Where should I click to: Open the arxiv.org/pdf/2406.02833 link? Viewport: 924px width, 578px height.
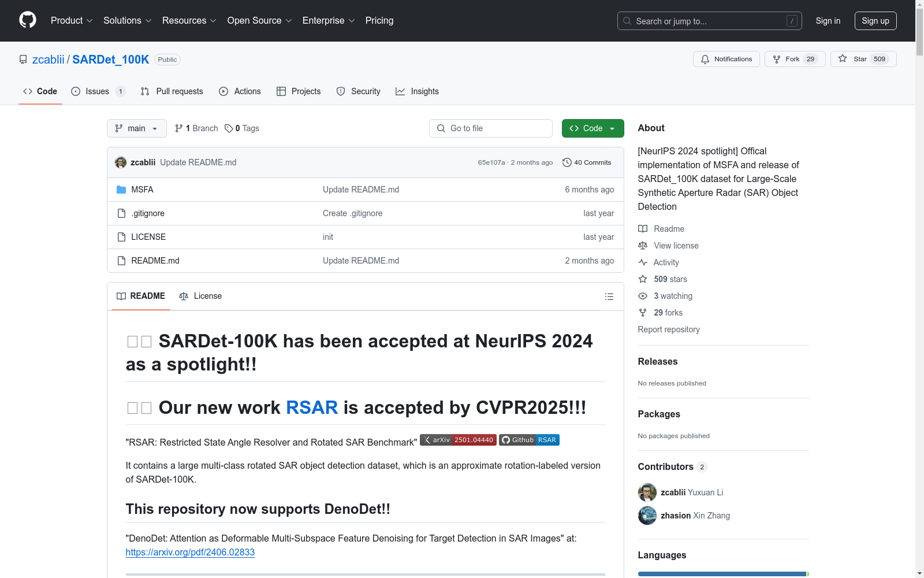[190, 552]
